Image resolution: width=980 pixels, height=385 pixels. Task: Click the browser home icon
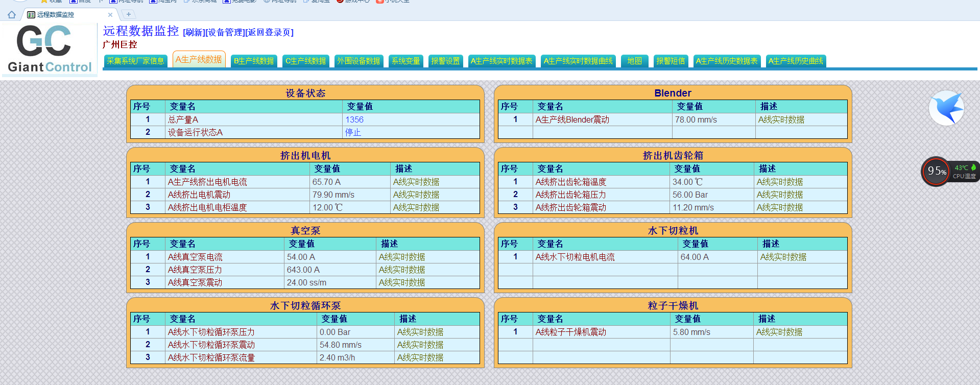click(x=12, y=15)
